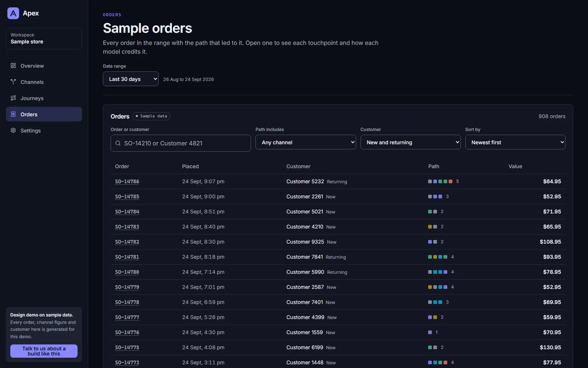Image resolution: width=588 pixels, height=368 pixels.
Task: Open order SO-14775 link
Action: click(127, 347)
